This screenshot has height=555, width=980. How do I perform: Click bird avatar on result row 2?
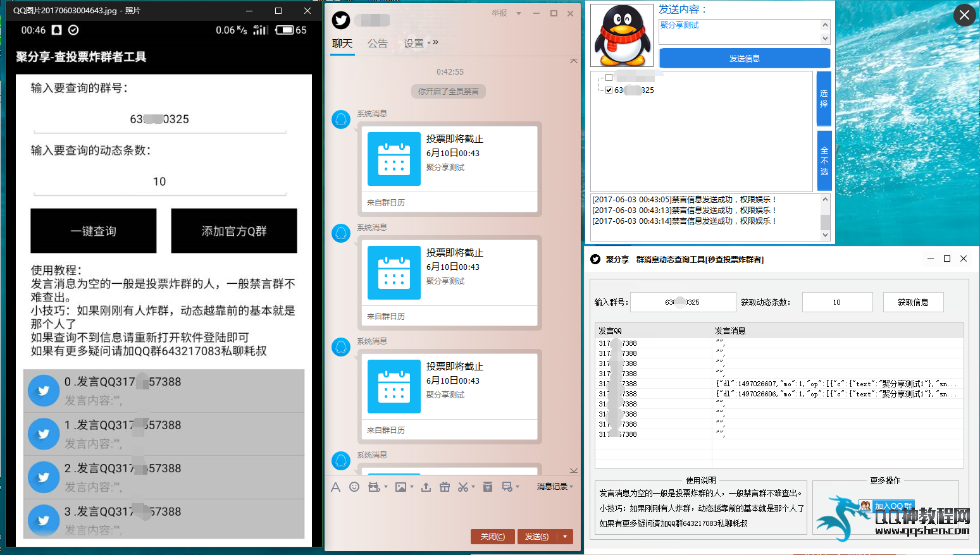[44, 477]
